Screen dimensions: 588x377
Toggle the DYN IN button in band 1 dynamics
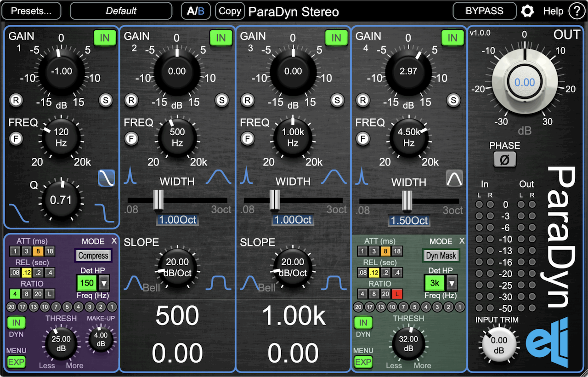pos(16,323)
